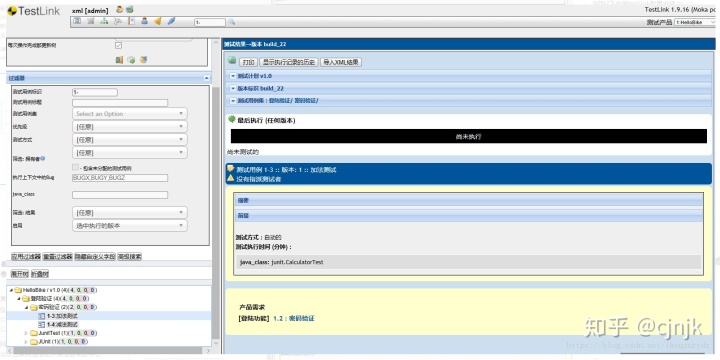
Task: Click the JunitTest folder icon
Action: click(x=34, y=333)
